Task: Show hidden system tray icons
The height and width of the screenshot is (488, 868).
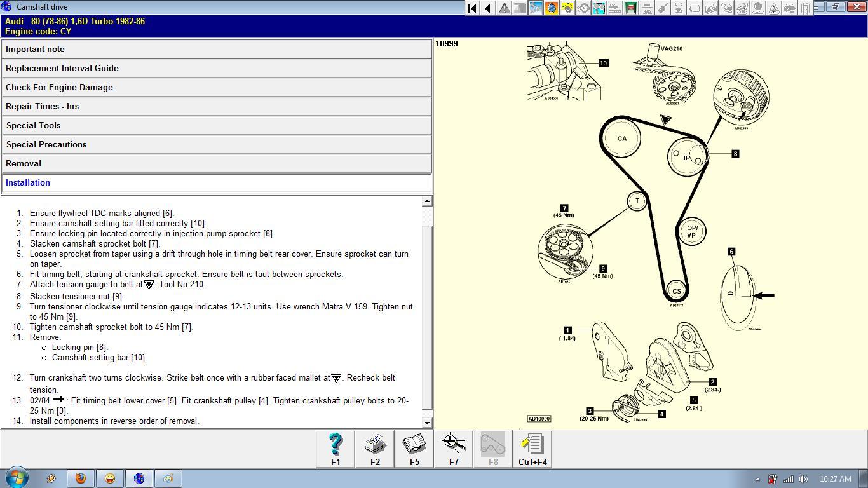Action: 757,479
